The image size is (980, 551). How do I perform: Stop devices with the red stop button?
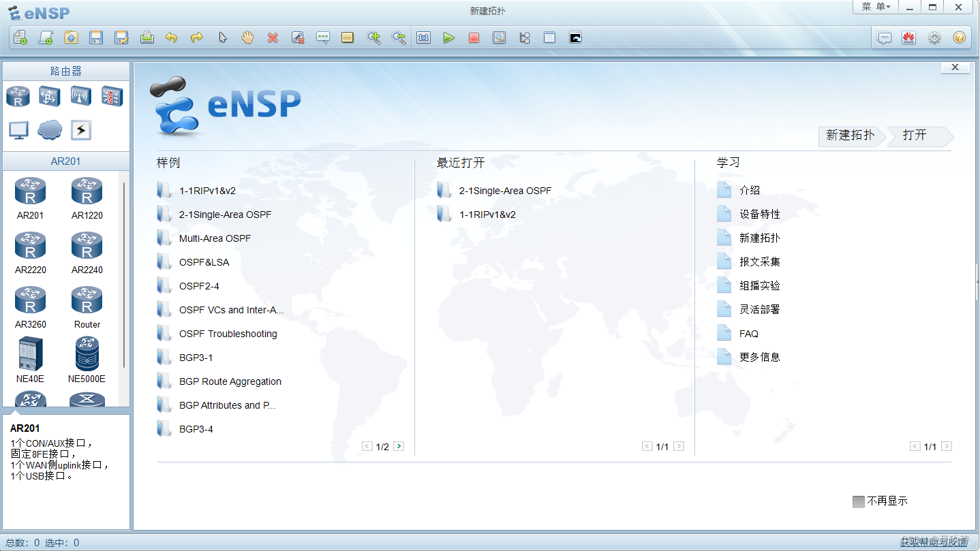(474, 37)
